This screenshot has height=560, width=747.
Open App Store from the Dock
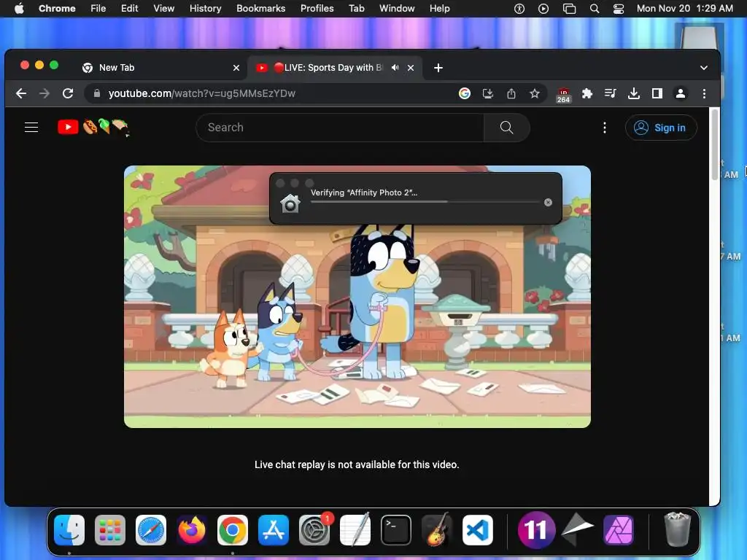pyautogui.click(x=274, y=530)
